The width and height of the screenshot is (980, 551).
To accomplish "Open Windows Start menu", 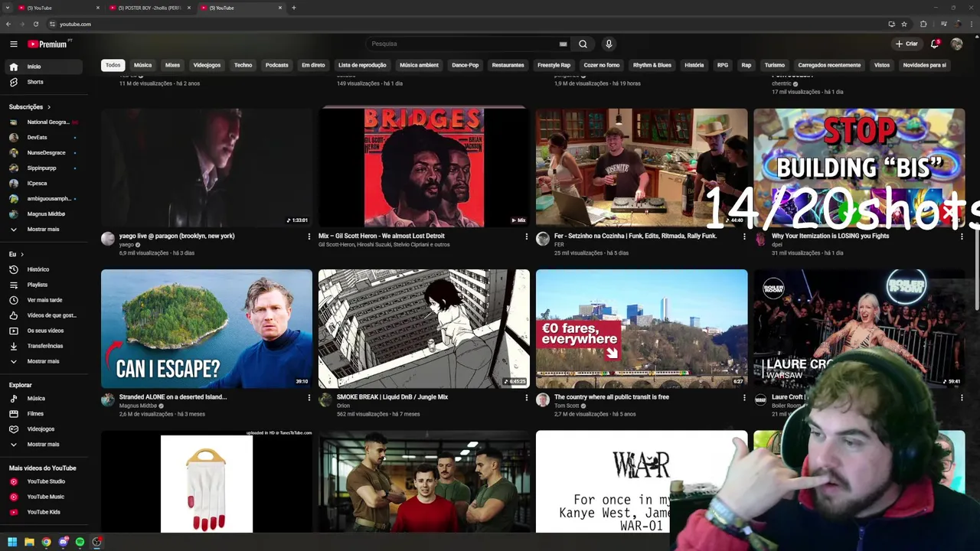I will [x=12, y=542].
